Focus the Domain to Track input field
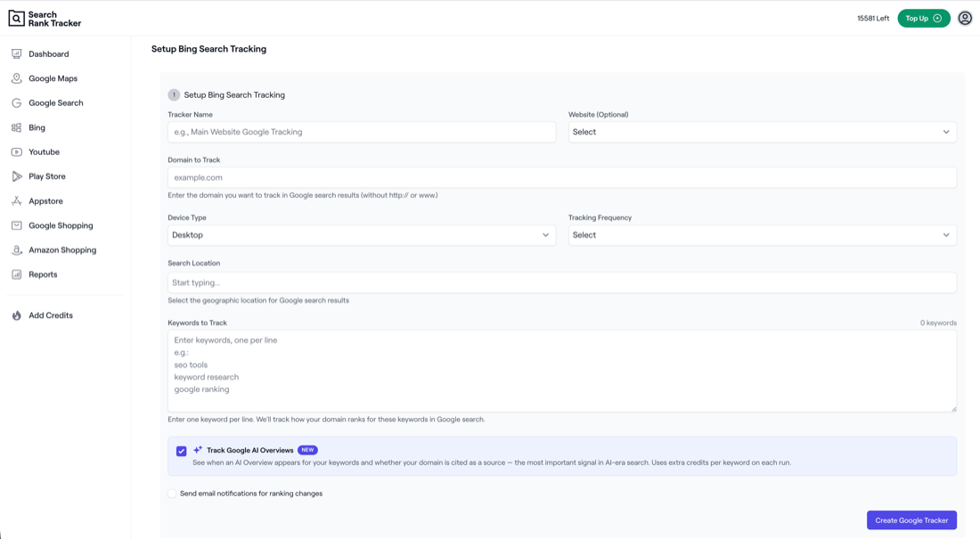Viewport: 980px width, 539px height. (562, 177)
